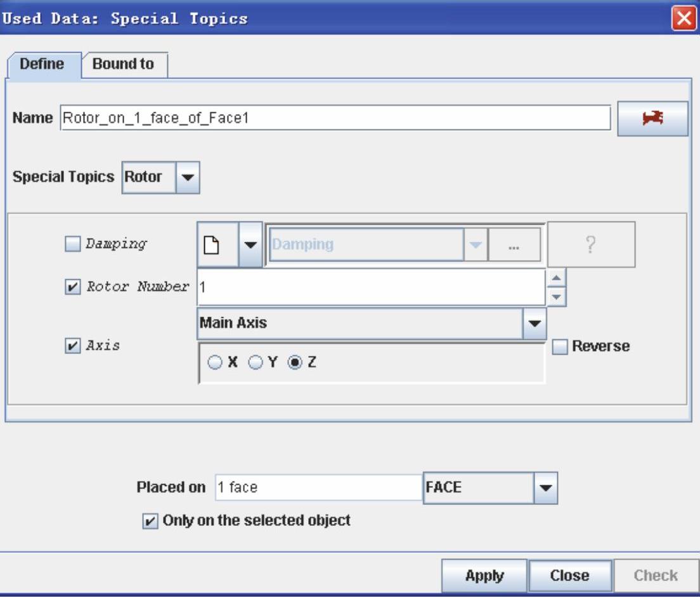Screen dimensions: 700x597
Task: Open the FACE selection type dropdown
Action: (x=544, y=488)
